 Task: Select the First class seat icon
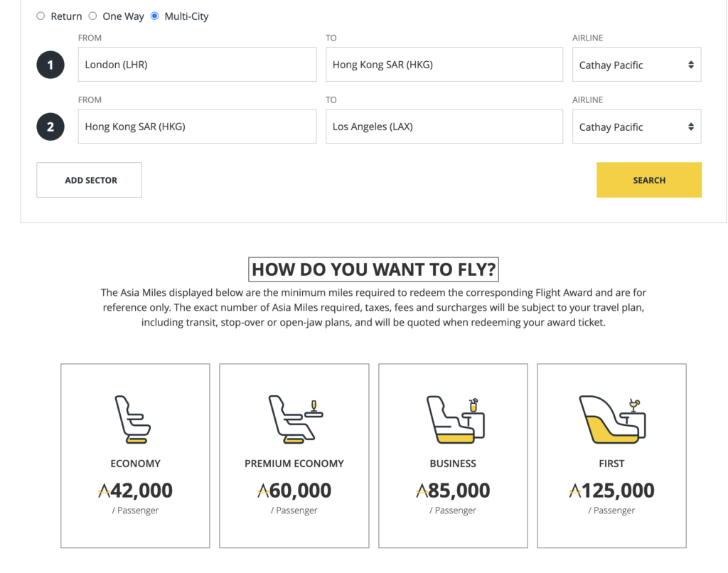click(x=611, y=417)
